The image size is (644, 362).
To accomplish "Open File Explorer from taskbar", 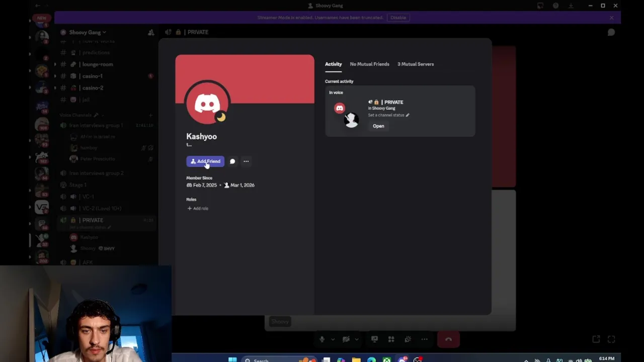I will click(x=356, y=360).
